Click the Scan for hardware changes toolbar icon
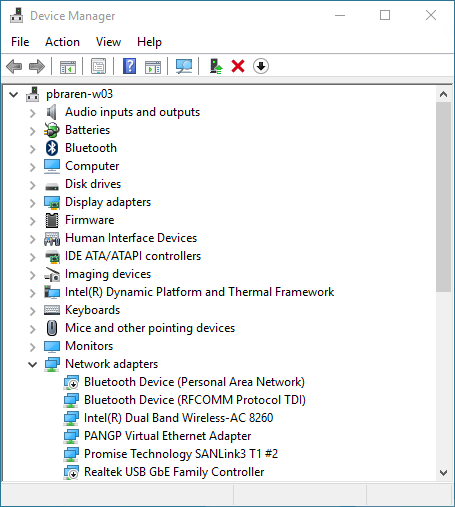This screenshot has width=455, height=507. click(x=184, y=66)
